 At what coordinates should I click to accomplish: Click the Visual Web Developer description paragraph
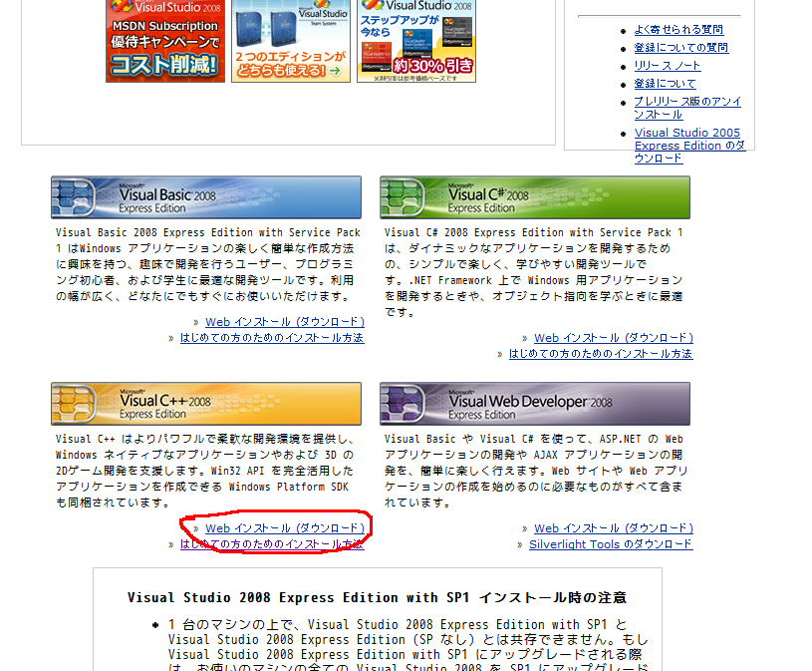(535, 471)
